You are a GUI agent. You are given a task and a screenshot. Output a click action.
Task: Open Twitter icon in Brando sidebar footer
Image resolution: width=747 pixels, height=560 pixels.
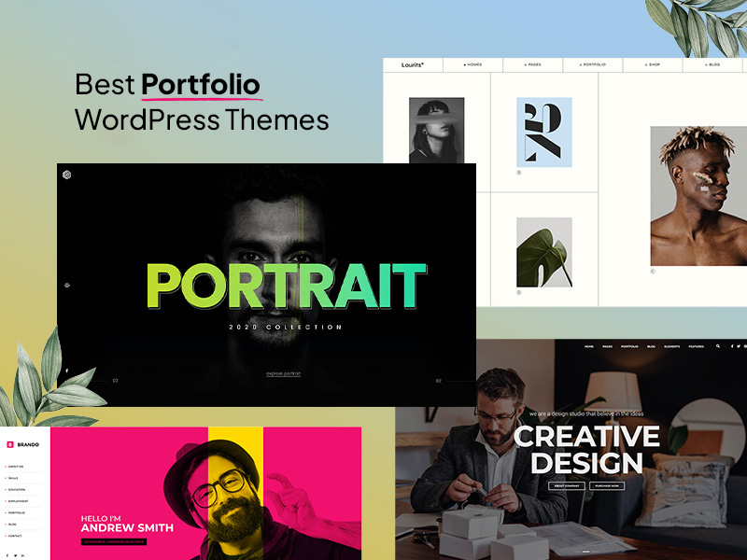click(x=15, y=555)
